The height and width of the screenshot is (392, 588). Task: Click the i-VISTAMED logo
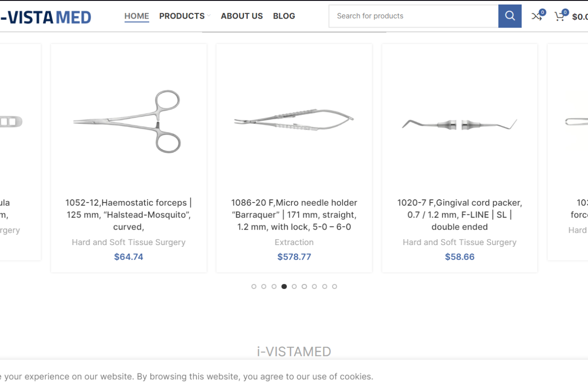tap(45, 17)
